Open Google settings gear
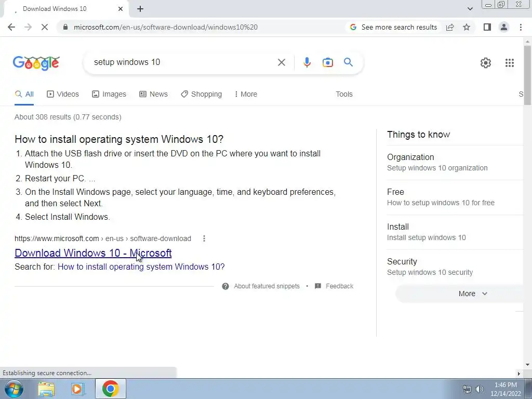This screenshot has width=532, height=399. coord(486,63)
